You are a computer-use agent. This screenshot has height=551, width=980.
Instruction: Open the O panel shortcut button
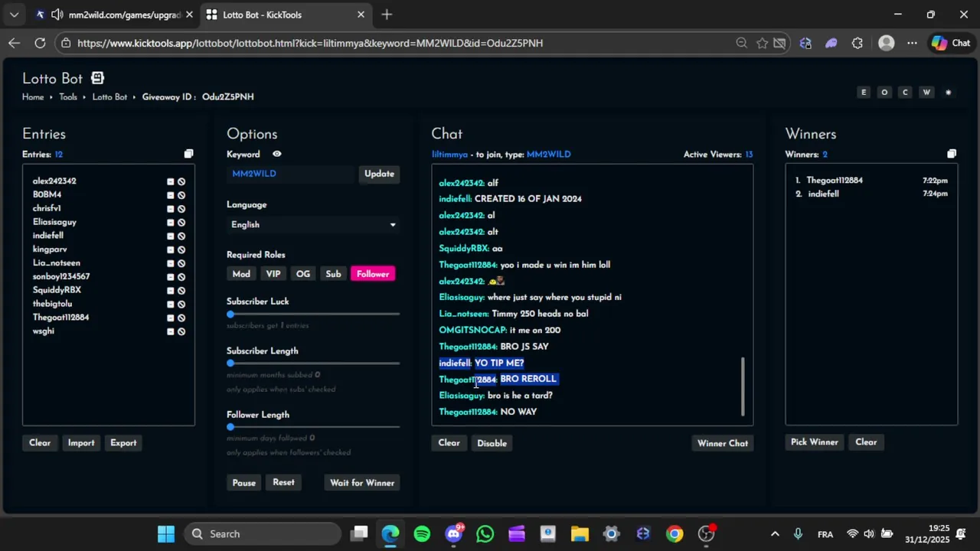point(884,92)
